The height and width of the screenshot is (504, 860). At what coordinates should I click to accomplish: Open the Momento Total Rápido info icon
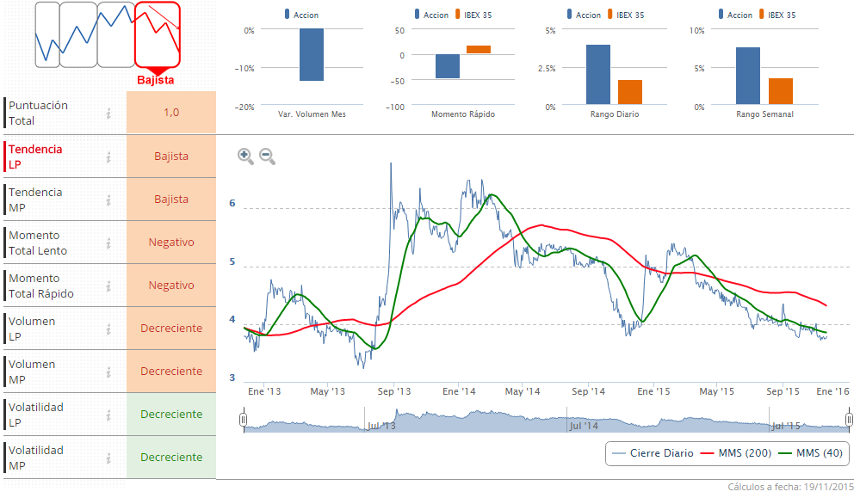pyautogui.click(x=109, y=286)
